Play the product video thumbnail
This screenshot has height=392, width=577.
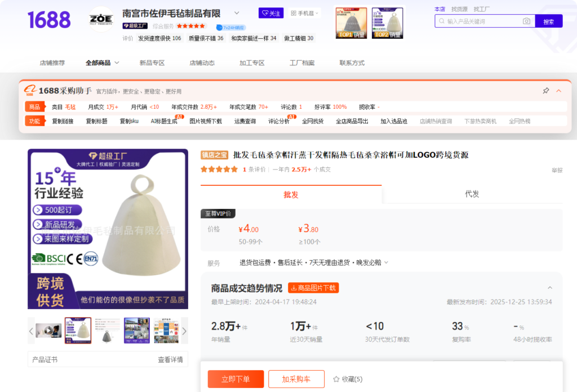48,331
